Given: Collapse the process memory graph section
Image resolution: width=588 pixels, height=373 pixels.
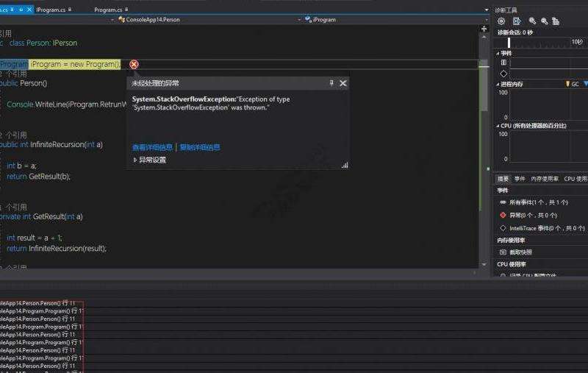Looking at the screenshot, I should (499, 84).
